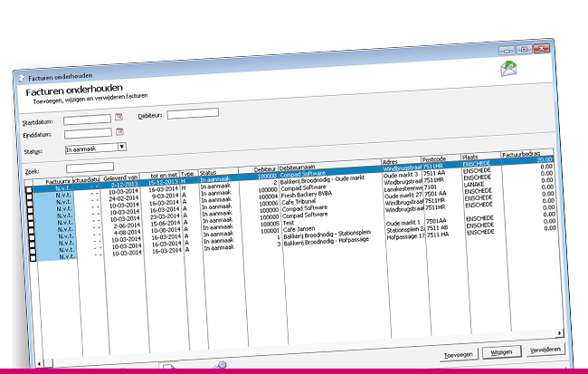Viewport: 588px width, 374px height.
Task: Sort by the Adres column header
Action: 401,161
